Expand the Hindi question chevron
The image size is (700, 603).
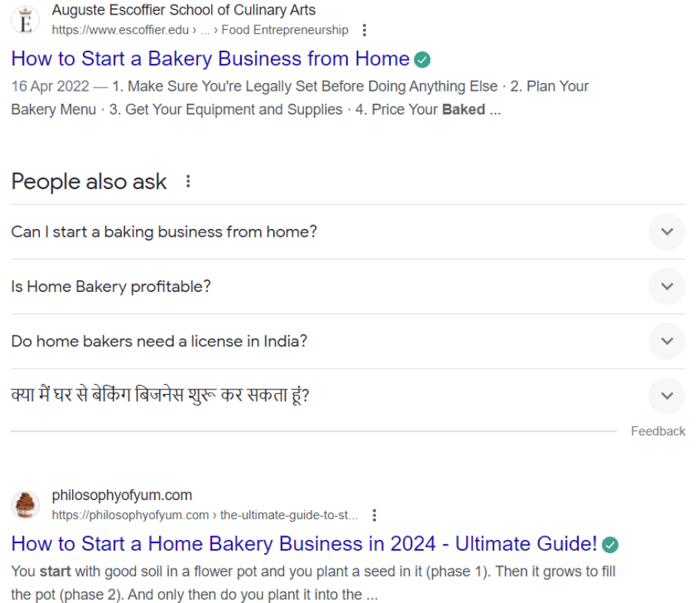(x=666, y=396)
